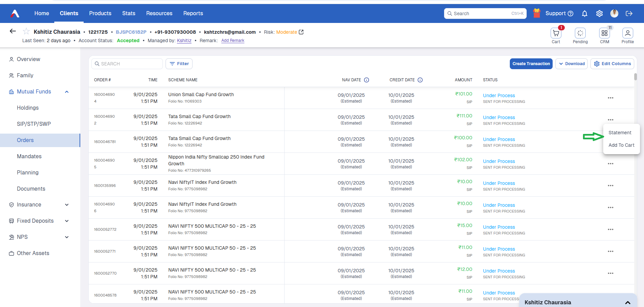The image size is (644, 307).
Task: Open row menu for order 1600052771
Action: pos(611,251)
